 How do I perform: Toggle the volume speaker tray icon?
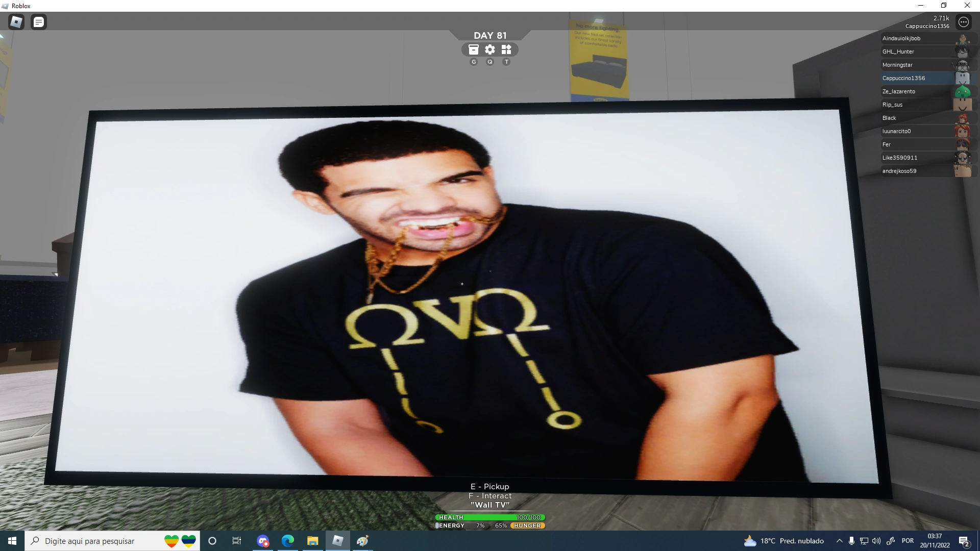point(876,541)
